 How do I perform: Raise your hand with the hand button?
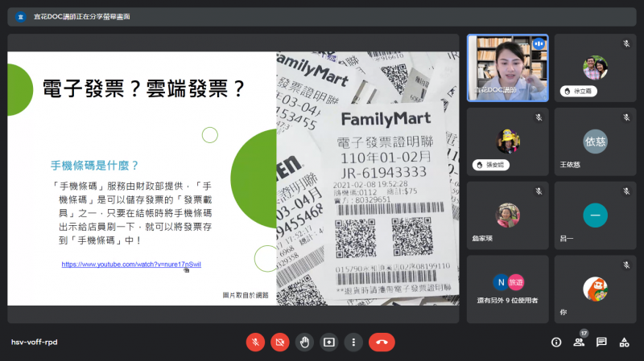coord(304,343)
